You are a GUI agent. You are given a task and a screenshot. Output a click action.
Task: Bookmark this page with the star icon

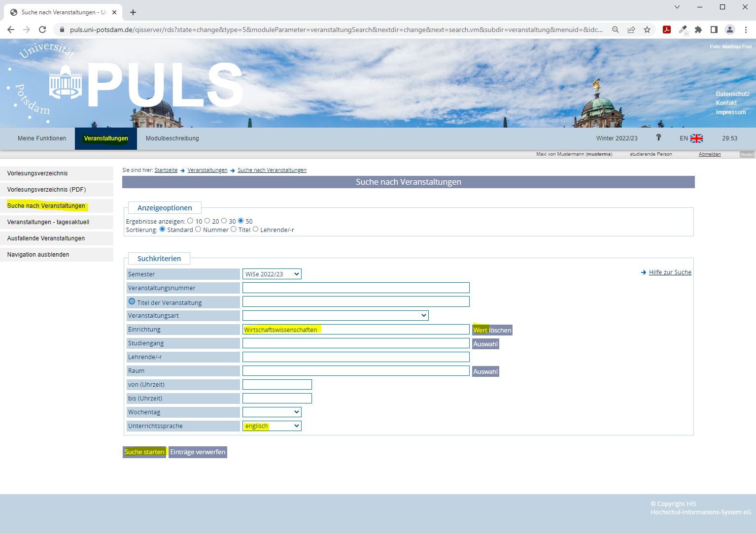coord(647,30)
